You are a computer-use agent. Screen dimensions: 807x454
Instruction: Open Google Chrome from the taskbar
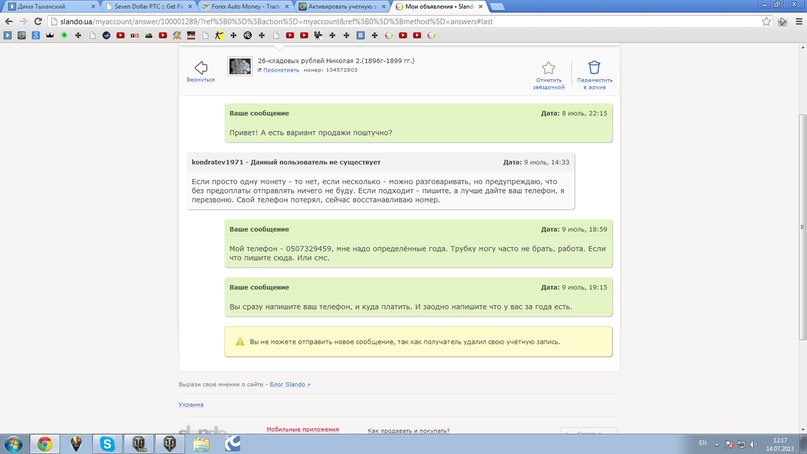pos(44,443)
